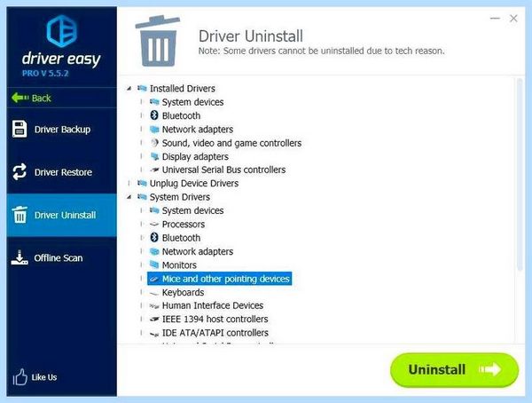Click the Driver Backup floppy disk icon
This screenshot has height=403, width=532.
click(20, 129)
